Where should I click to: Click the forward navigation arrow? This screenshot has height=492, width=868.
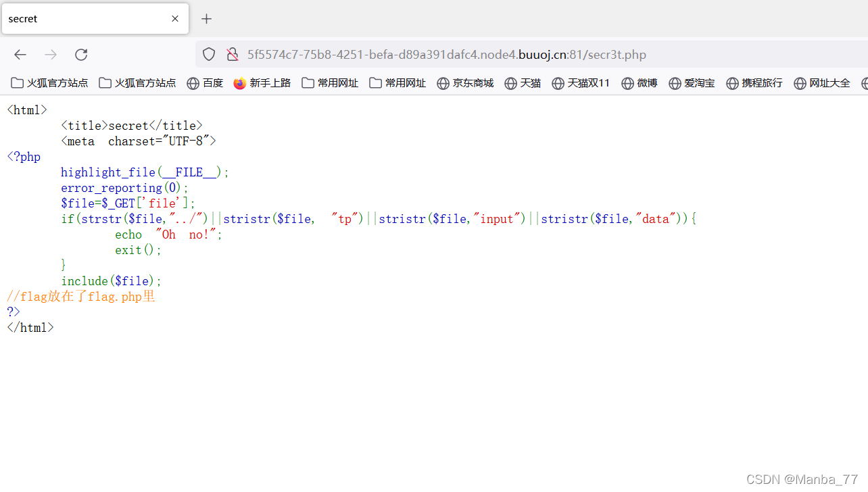(51, 55)
